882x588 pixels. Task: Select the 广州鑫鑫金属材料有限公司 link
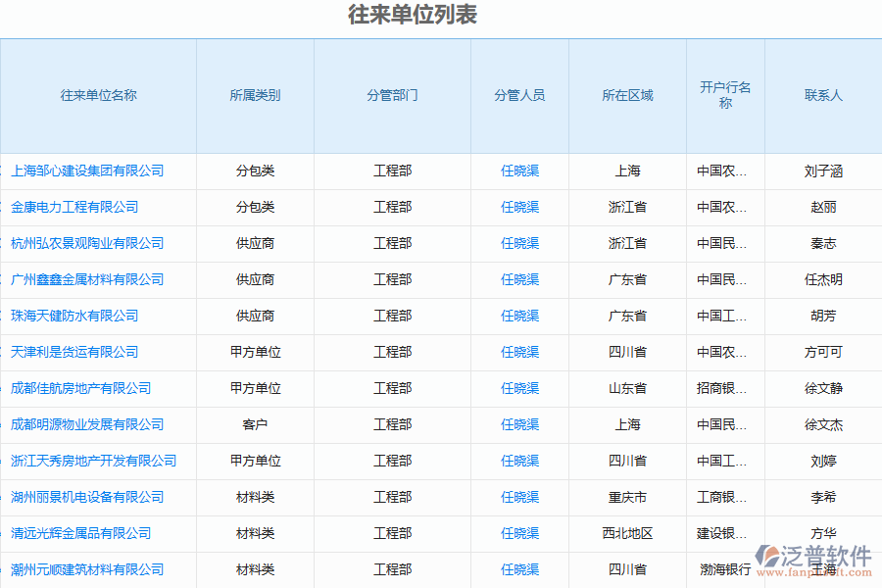(x=87, y=279)
